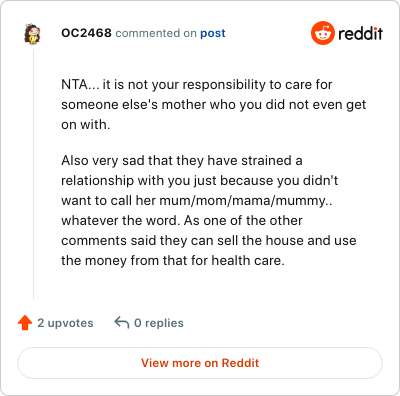Click the reply arrow icon
This screenshot has width=400, height=396.
[x=122, y=322]
